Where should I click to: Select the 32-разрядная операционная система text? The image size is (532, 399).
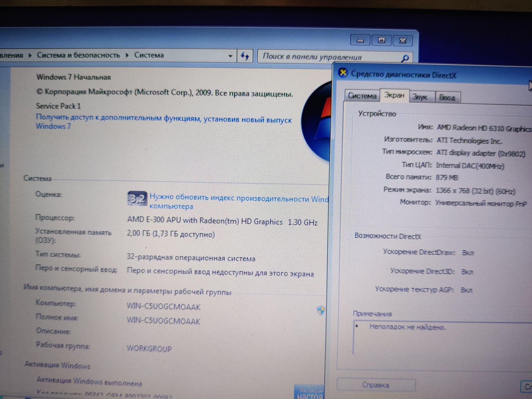coord(191,257)
